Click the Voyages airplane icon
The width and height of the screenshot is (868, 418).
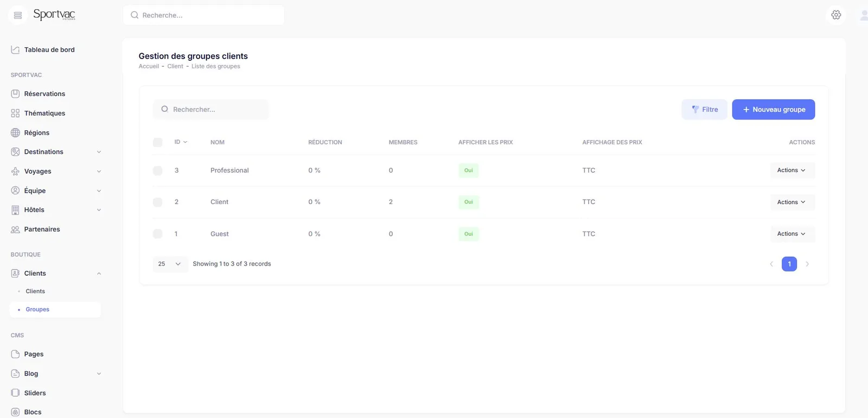[x=15, y=172]
